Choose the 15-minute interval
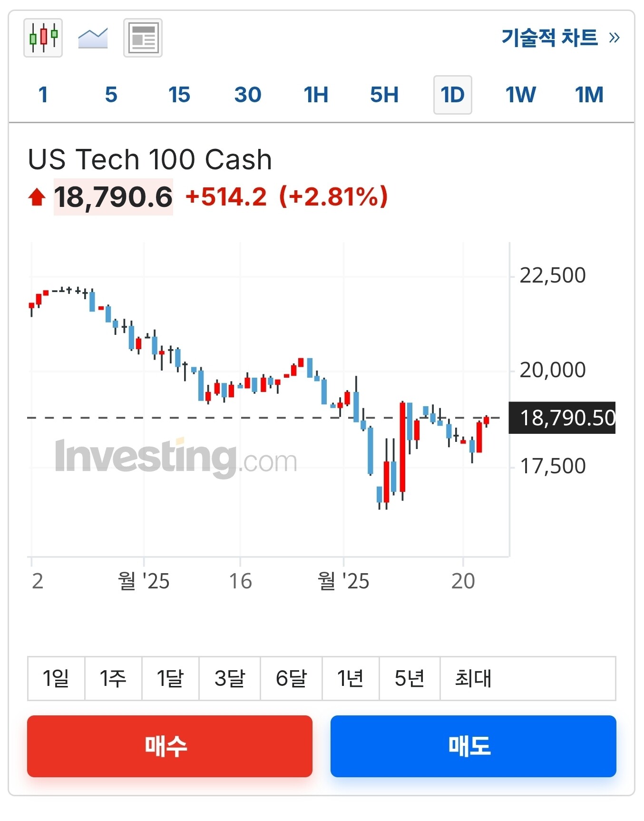The height and width of the screenshot is (821, 644). [x=179, y=95]
